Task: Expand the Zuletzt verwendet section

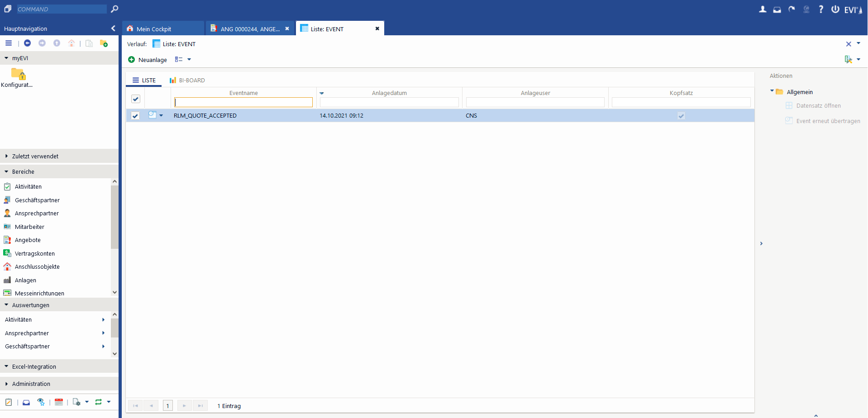Action: [35, 156]
